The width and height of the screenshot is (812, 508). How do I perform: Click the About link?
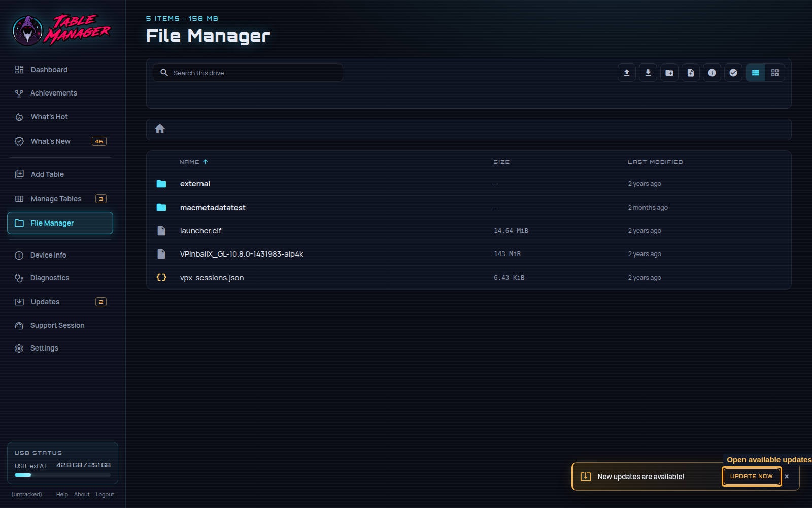[x=82, y=494]
